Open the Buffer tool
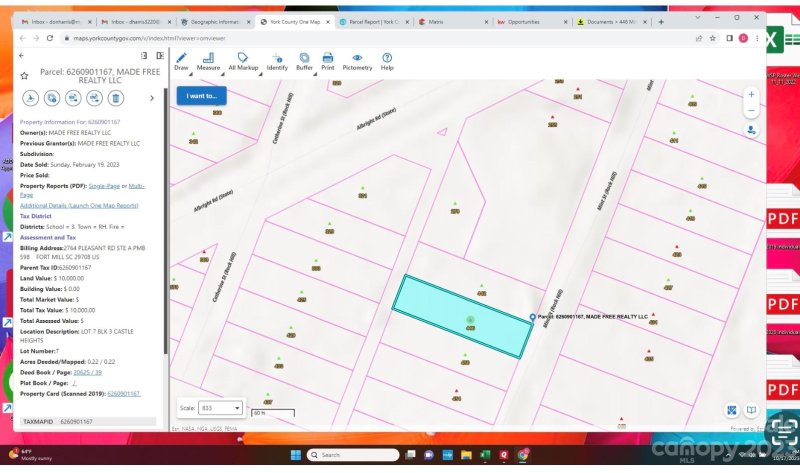Viewport: 800px width, 473px height. tap(304, 61)
